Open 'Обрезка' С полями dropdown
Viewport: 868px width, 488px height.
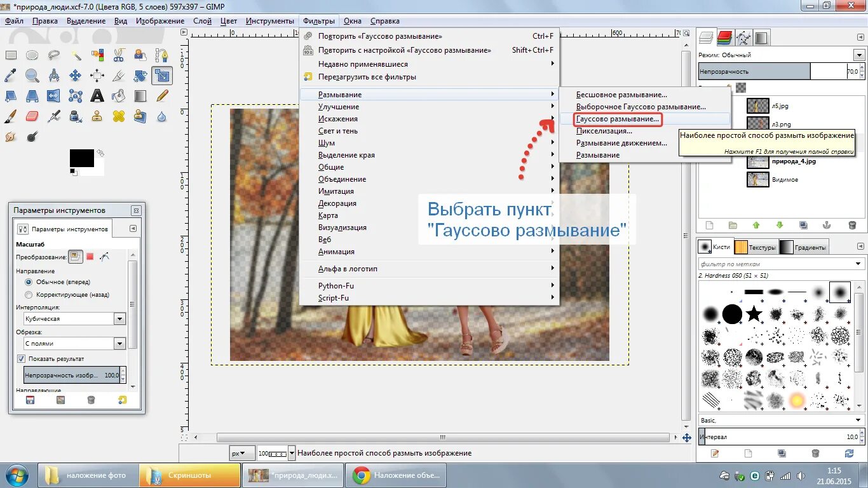pyautogui.click(x=74, y=343)
